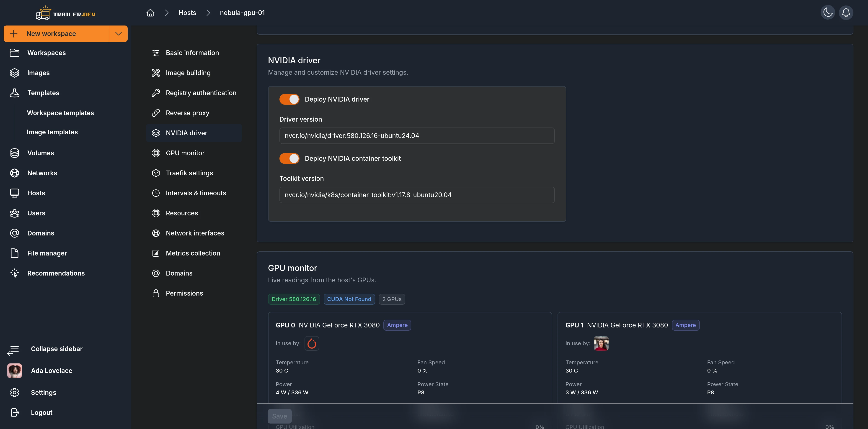
Task: Disable the Deploy NVIDIA driver toggle
Action: point(289,99)
